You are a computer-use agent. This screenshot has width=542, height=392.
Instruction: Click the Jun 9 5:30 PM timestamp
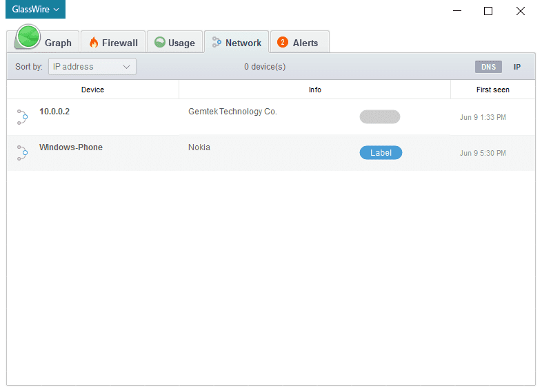point(483,153)
